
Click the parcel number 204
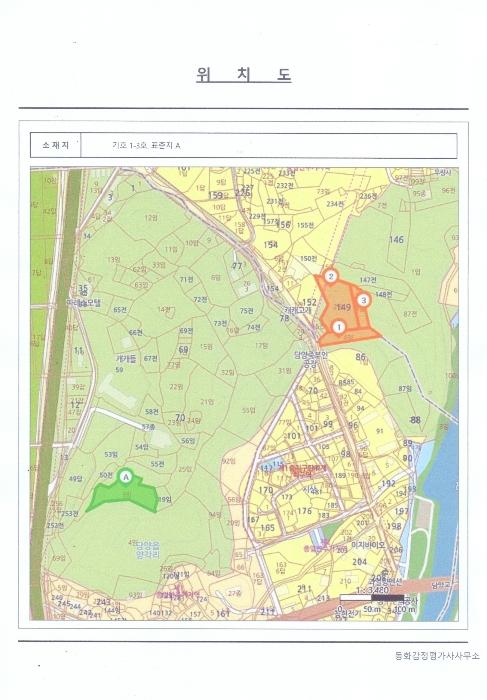pyautogui.click(x=359, y=562)
